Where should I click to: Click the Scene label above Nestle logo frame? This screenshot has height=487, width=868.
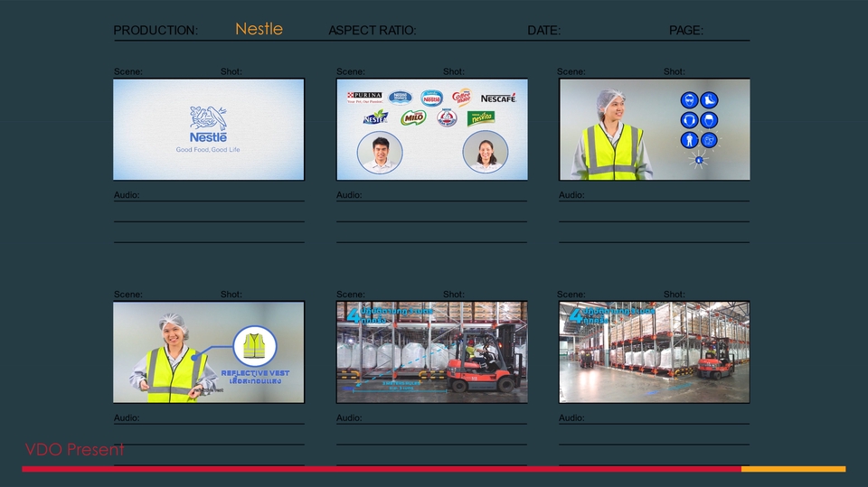click(x=127, y=71)
